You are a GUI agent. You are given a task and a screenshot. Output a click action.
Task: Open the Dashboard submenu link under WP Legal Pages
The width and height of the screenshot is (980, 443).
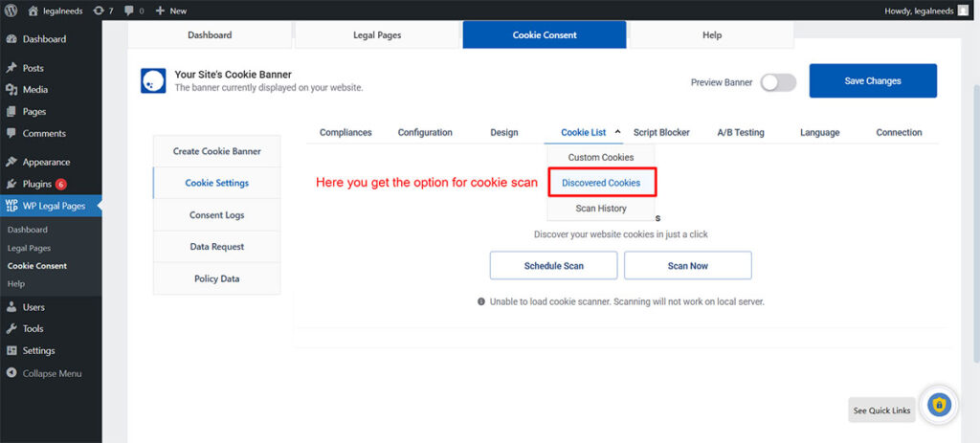point(28,230)
